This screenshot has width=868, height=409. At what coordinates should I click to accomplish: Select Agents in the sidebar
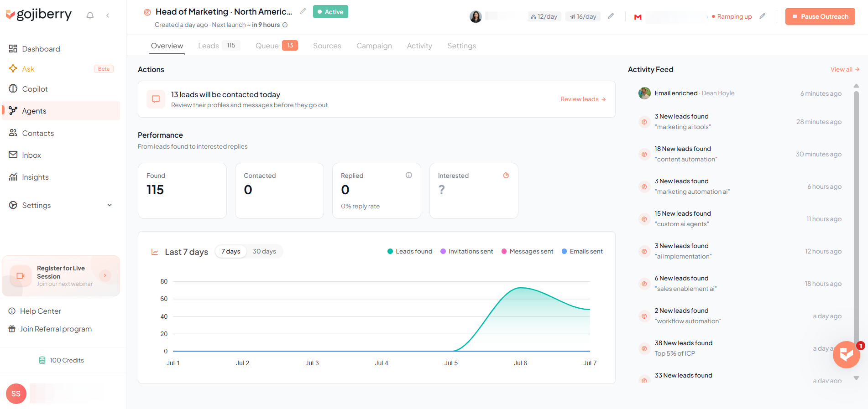61,111
